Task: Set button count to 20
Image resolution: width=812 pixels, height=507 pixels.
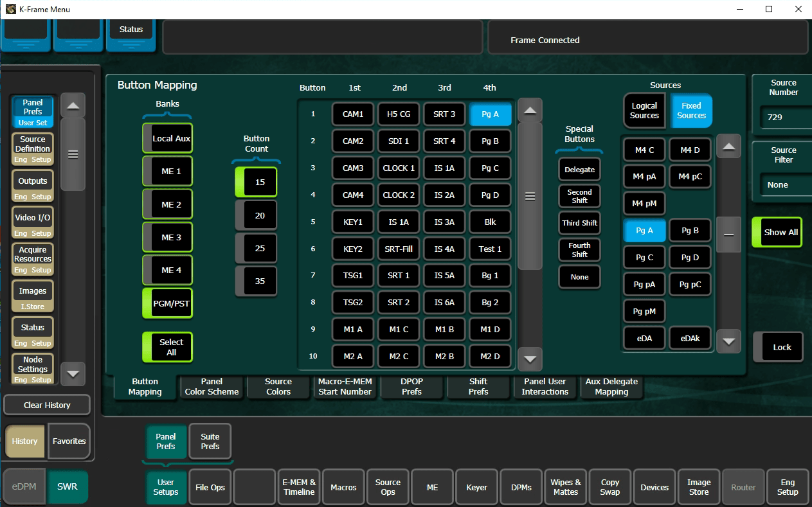Action: pos(256,215)
